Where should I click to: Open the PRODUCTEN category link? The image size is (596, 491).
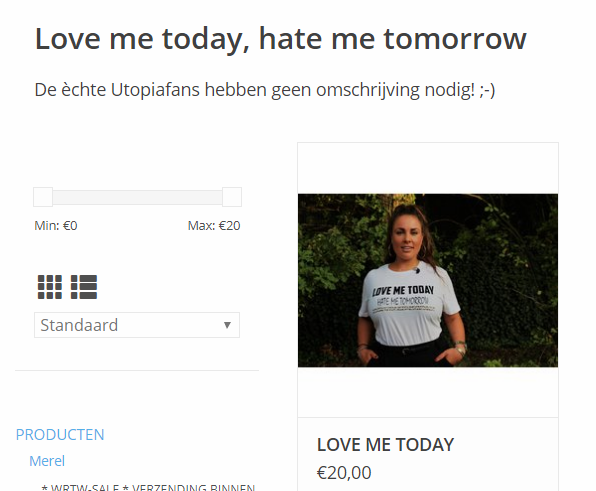coord(60,434)
